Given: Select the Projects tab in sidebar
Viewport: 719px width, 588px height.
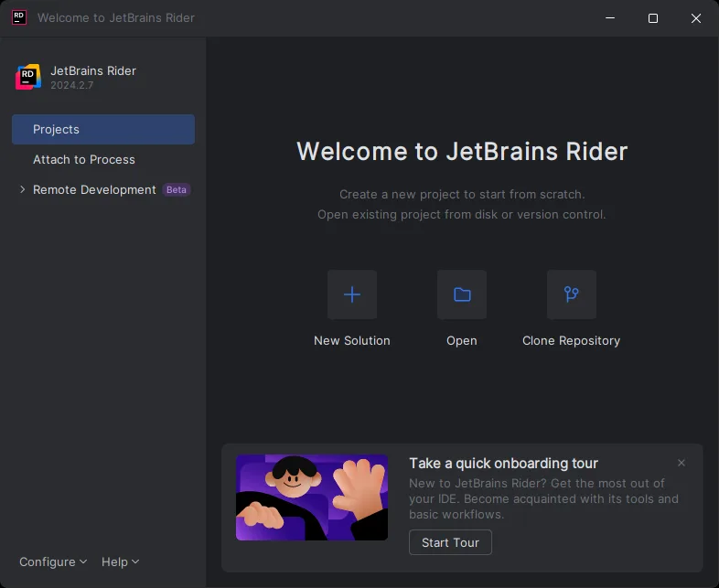Looking at the screenshot, I should tap(102, 130).
